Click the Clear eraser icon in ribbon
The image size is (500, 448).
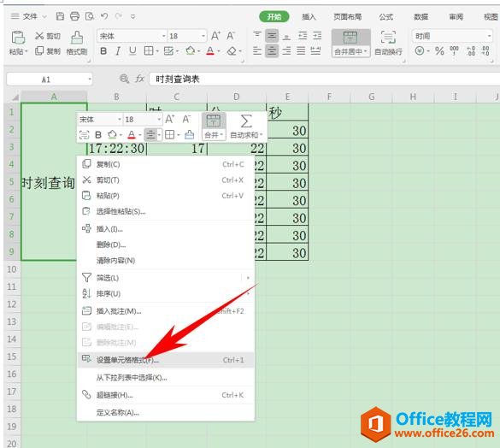232,50
